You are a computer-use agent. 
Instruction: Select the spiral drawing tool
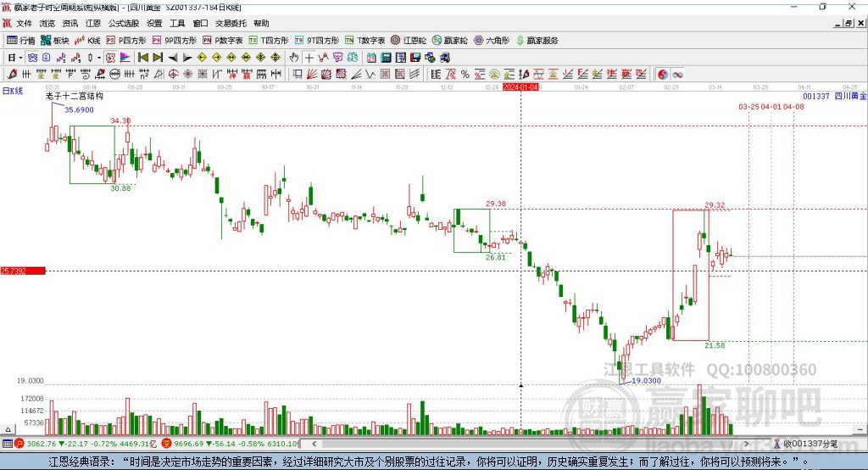86,75
